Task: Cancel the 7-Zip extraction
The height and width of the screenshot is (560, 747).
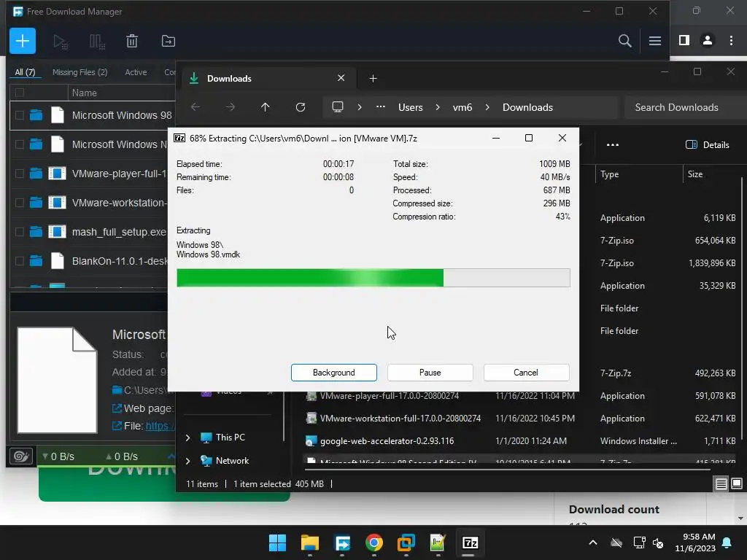Action: click(526, 373)
